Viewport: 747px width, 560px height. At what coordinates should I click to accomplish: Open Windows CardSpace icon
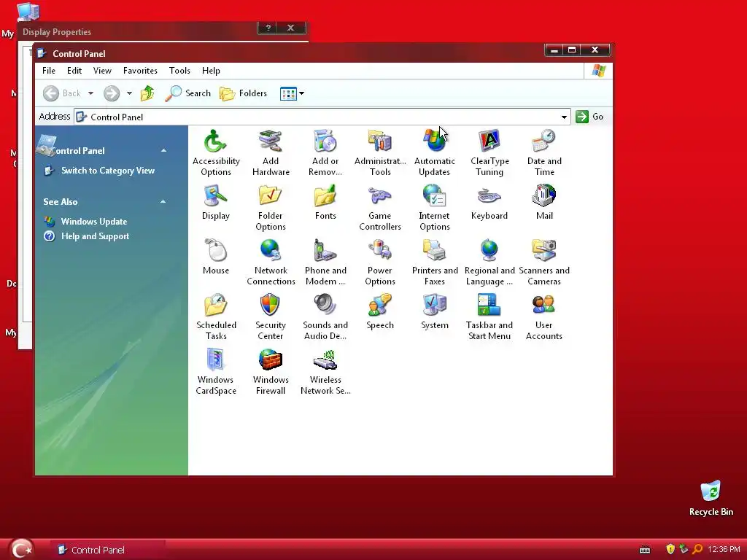coord(216,372)
